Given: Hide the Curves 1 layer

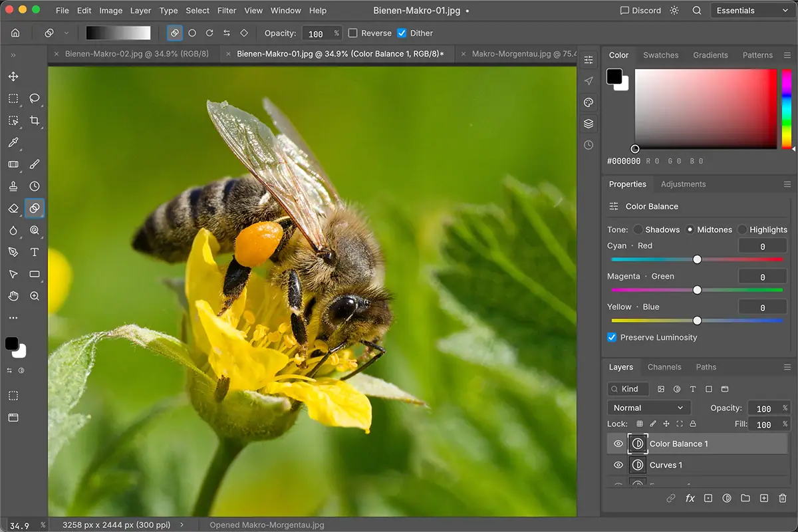Looking at the screenshot, I should point(618,465).
